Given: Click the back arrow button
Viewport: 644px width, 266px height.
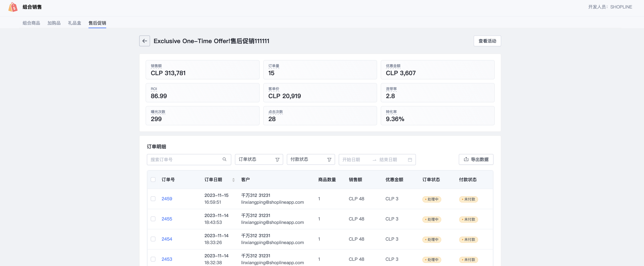Looking at the screenshot, I should click(144, 41).
